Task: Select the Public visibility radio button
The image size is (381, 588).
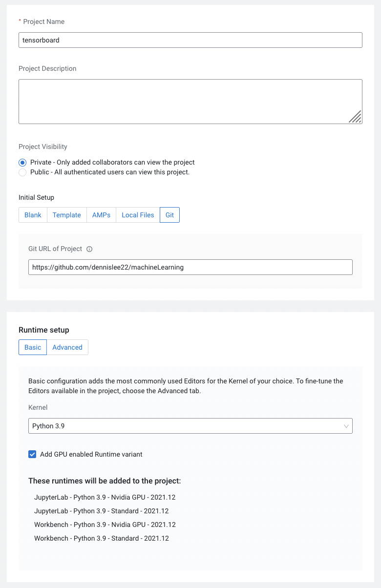Action: point(22,172)
